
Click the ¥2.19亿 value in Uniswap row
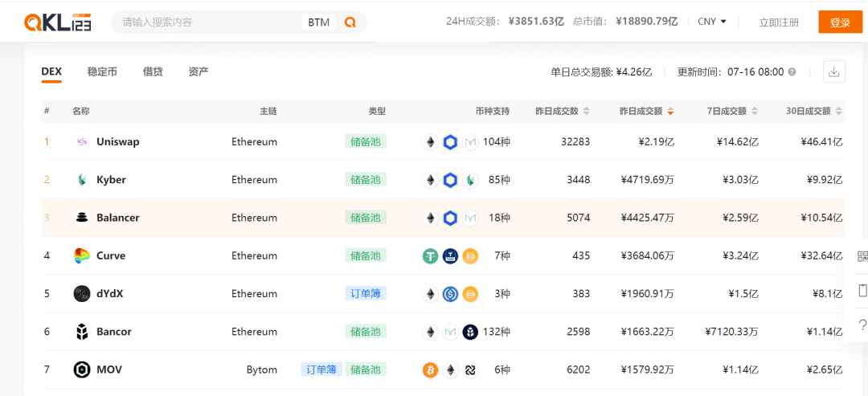656,142
